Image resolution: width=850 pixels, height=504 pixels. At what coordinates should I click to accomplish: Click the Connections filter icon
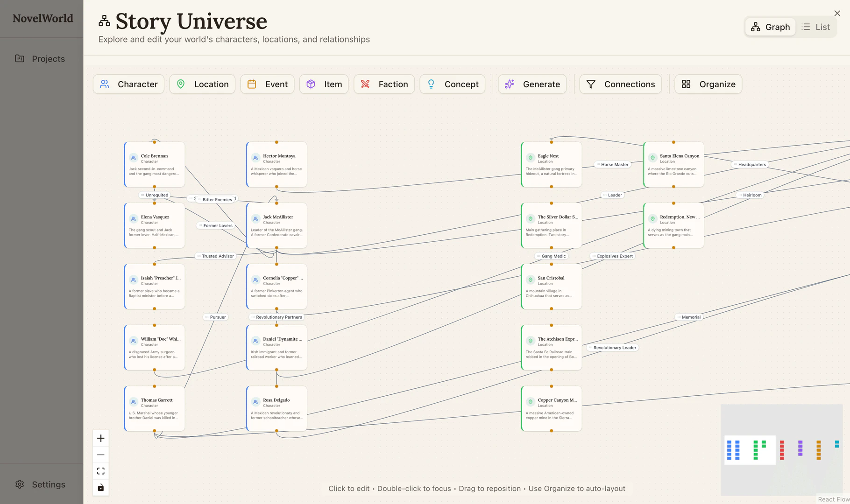[x=591, y=84]
